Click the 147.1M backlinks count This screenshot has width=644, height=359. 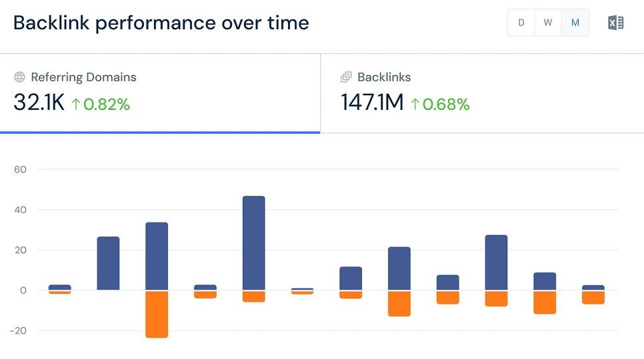[372, 103]
